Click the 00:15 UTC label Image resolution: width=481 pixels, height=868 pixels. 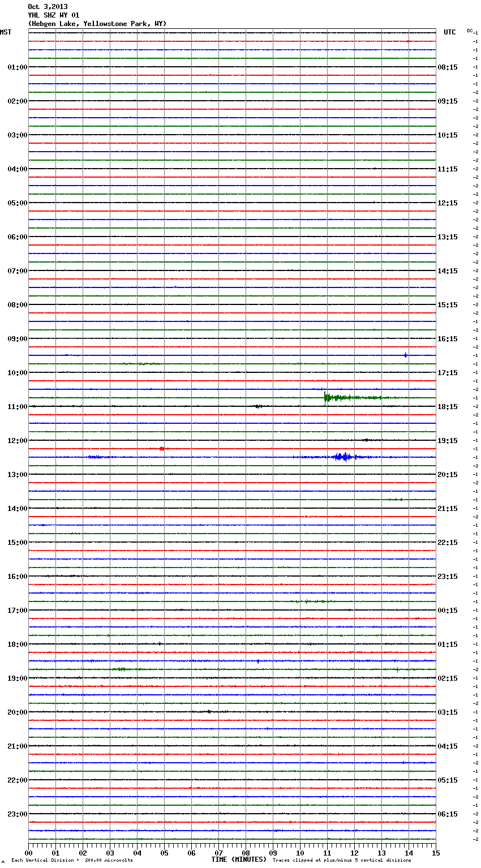[448, 611]
